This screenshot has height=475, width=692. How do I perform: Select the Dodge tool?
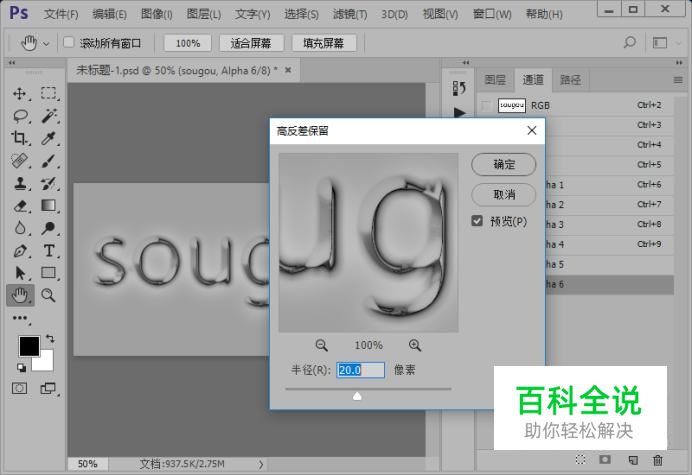(x=48, y=228)
